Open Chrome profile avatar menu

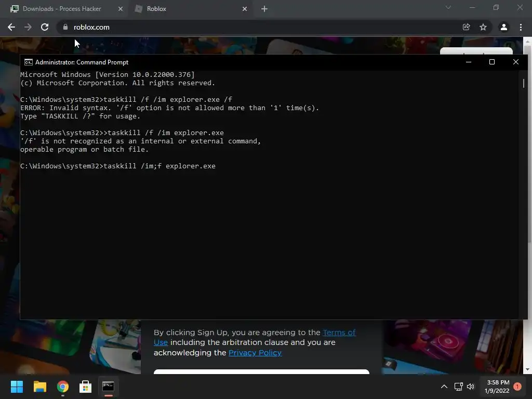(504, 27)
